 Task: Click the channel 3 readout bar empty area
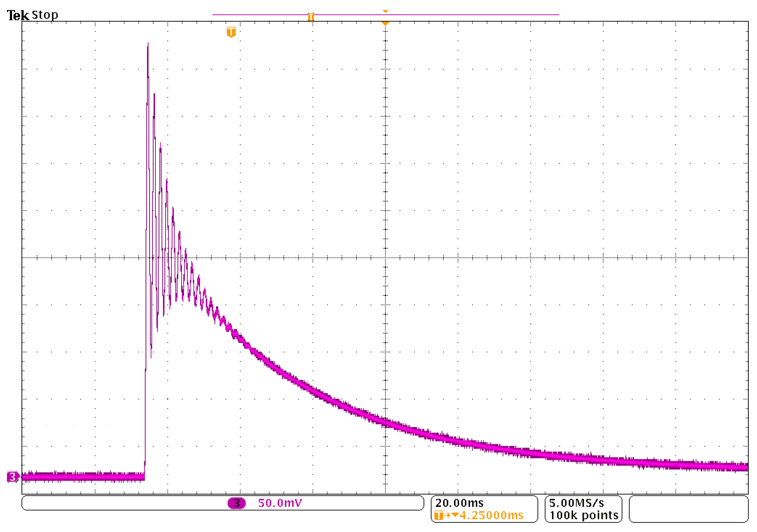[115, 503]
